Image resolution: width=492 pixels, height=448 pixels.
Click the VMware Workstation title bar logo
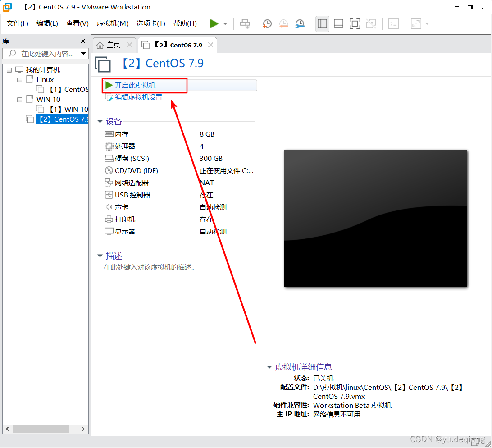click(7, 7)
